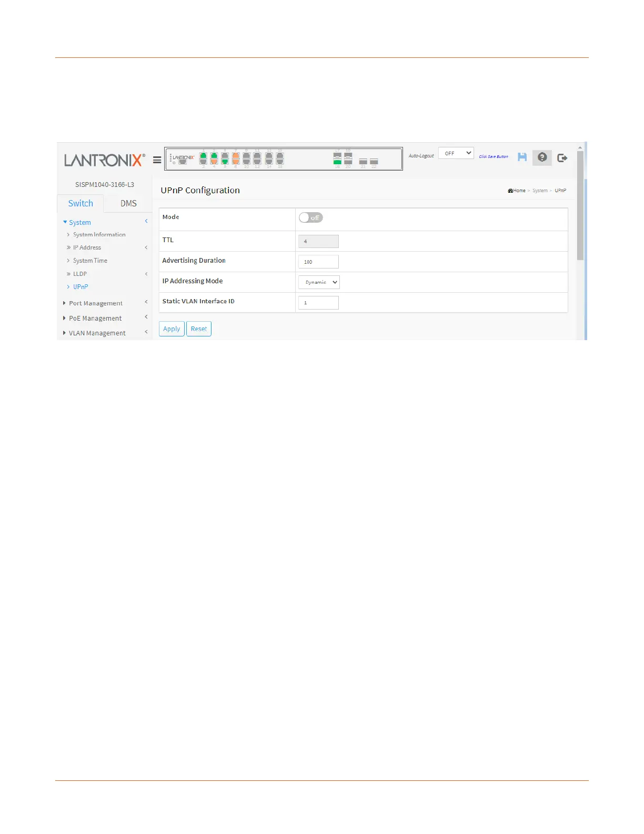
Task: Click the SFP port 21 icon
Action: [x=363, y=162]
